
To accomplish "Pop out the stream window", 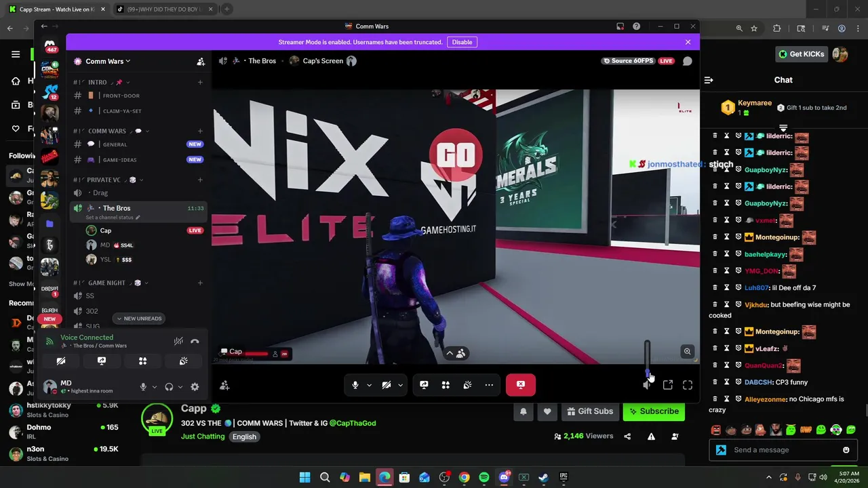I will [x=668, y=385].
